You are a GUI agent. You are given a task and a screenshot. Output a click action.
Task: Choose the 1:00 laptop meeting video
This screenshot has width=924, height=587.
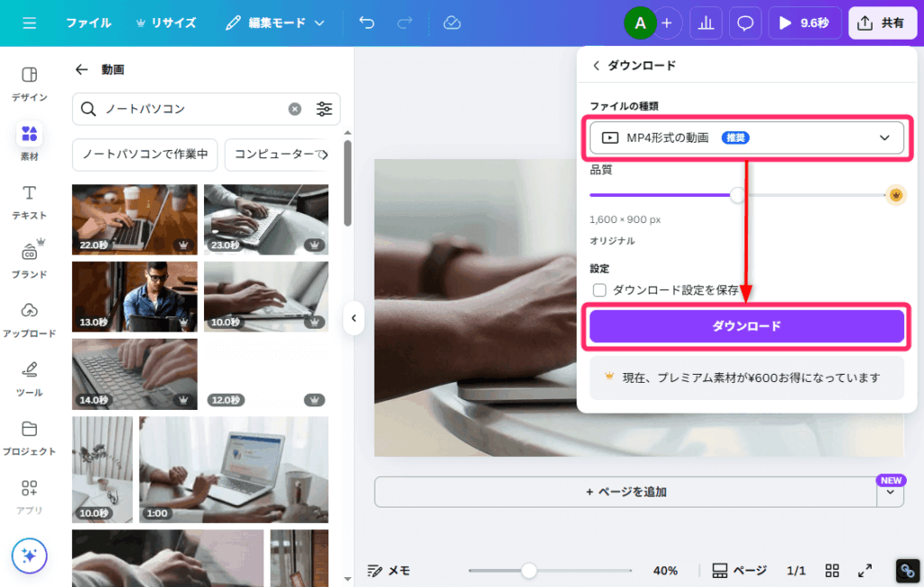[234, 470]
